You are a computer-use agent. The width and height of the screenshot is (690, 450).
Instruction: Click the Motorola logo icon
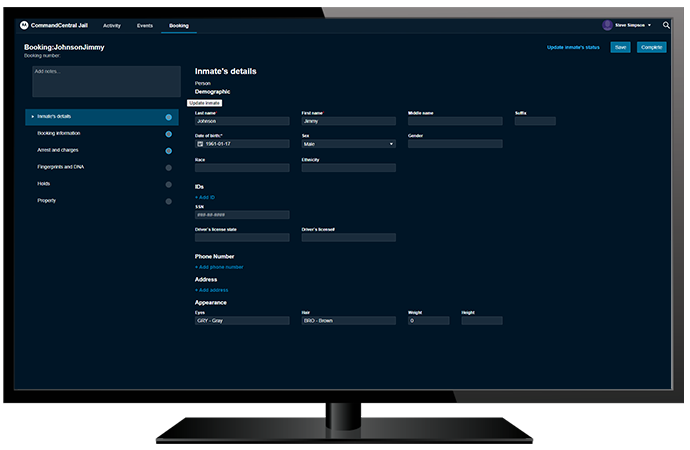click(25, 25)
